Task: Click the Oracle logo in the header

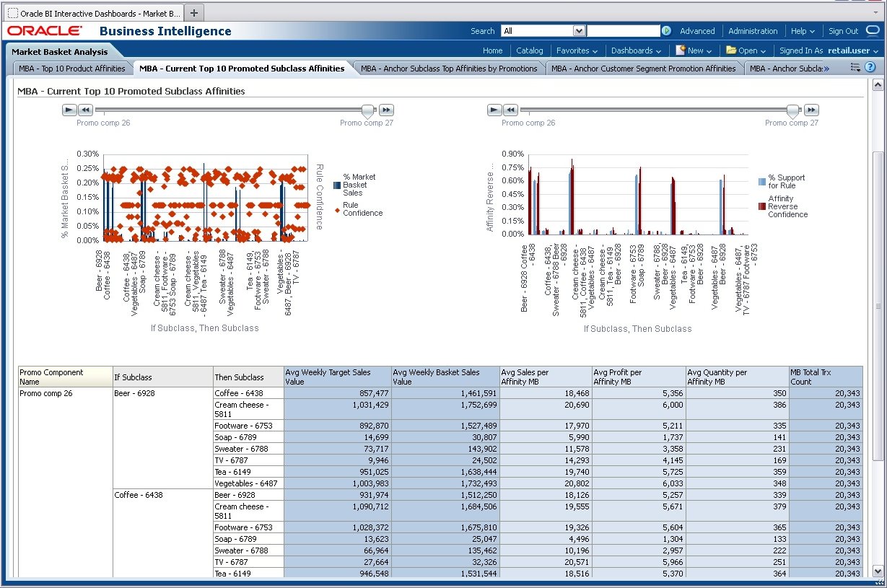Action: (43, 30)
